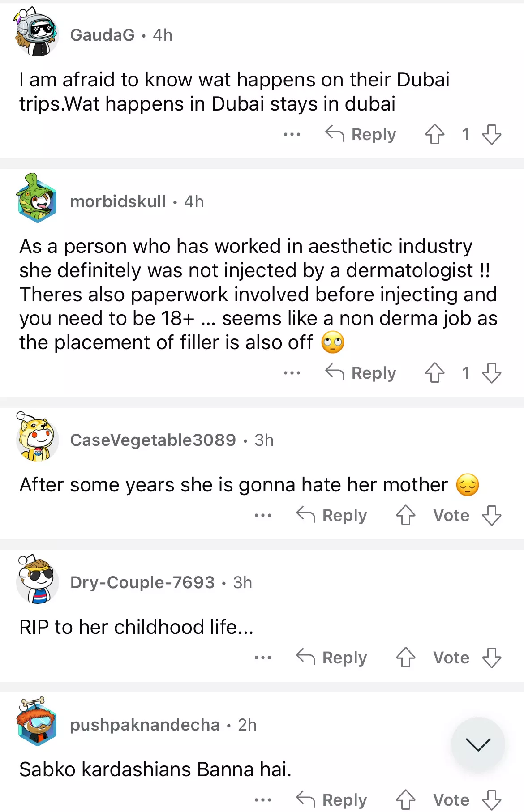Viewport: 524px width, 812px height.
Task: Open Dry-Couple-7693's profile via username
Action: point(142,582)
